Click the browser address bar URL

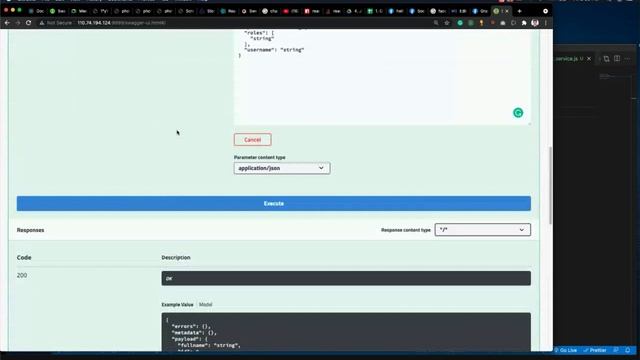click(121, 23)
